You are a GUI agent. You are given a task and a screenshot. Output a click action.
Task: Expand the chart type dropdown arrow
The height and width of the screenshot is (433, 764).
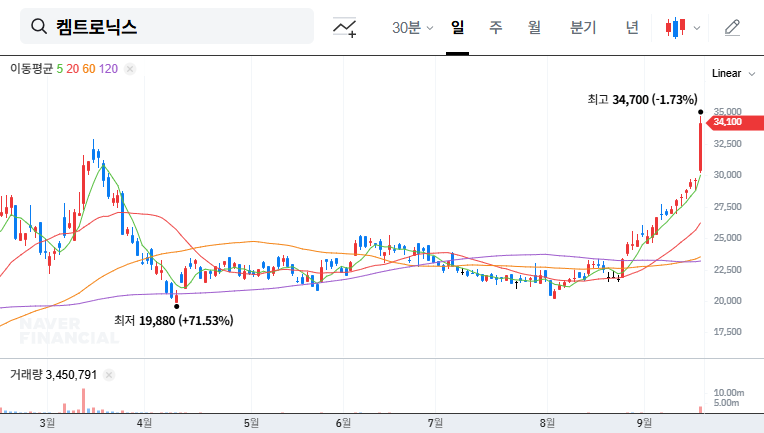(x=697, y=28)
